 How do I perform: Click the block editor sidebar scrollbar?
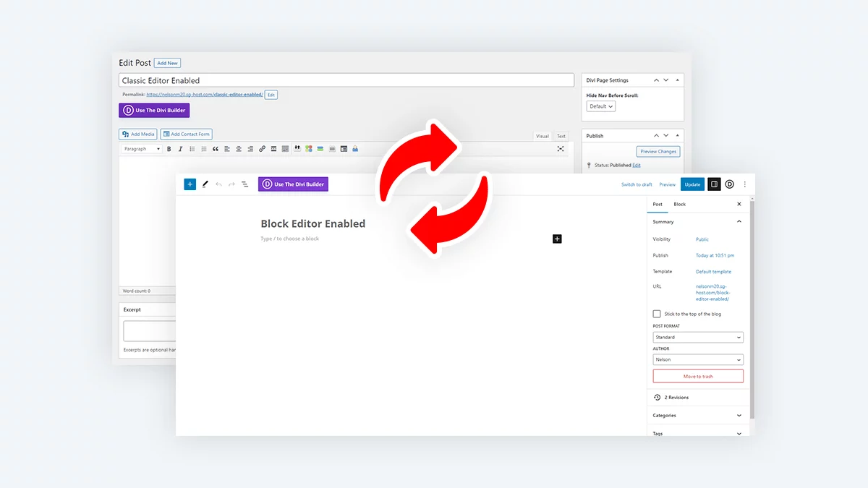click(752, 311)
